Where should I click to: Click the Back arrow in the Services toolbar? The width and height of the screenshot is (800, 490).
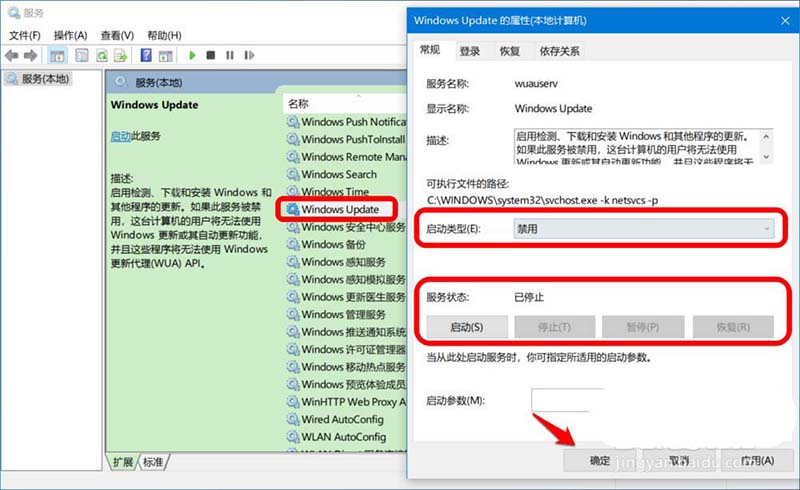pos(11,55)
